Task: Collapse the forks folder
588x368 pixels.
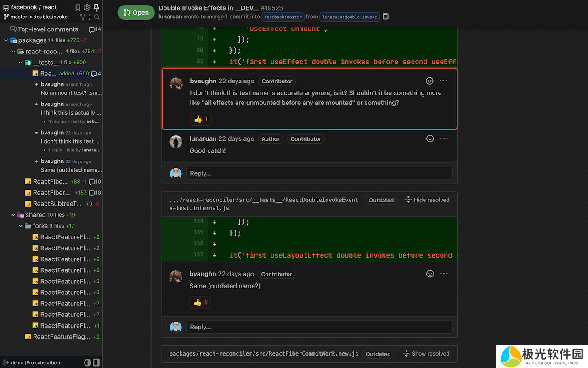Action: tap(21, 226)
